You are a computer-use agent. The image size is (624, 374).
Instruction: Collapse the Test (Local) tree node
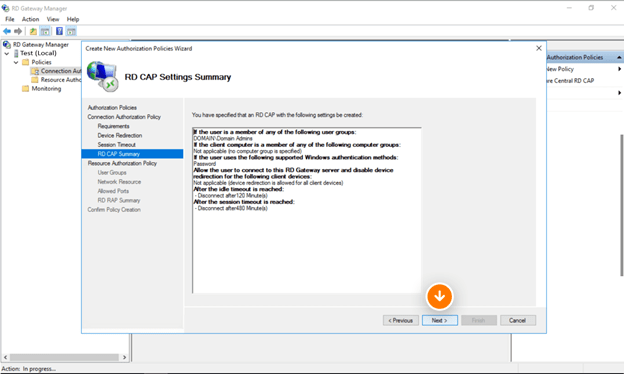coord(7,53)
